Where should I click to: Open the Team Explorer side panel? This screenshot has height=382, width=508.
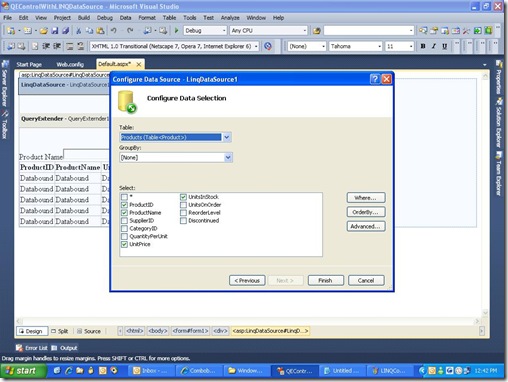pos(499,173)
